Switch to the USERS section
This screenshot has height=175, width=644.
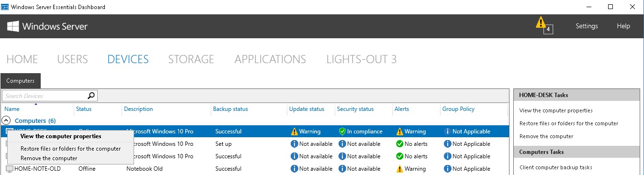click(x=72, y=59)
